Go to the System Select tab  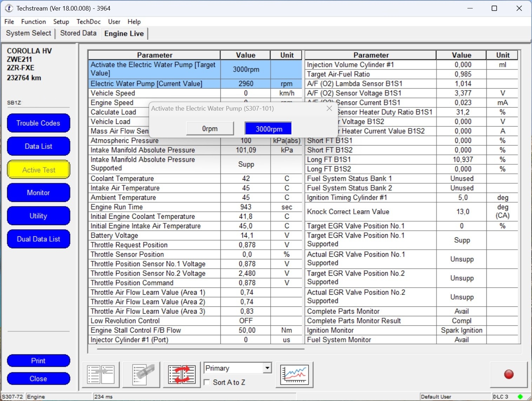[x=28, y=33]
